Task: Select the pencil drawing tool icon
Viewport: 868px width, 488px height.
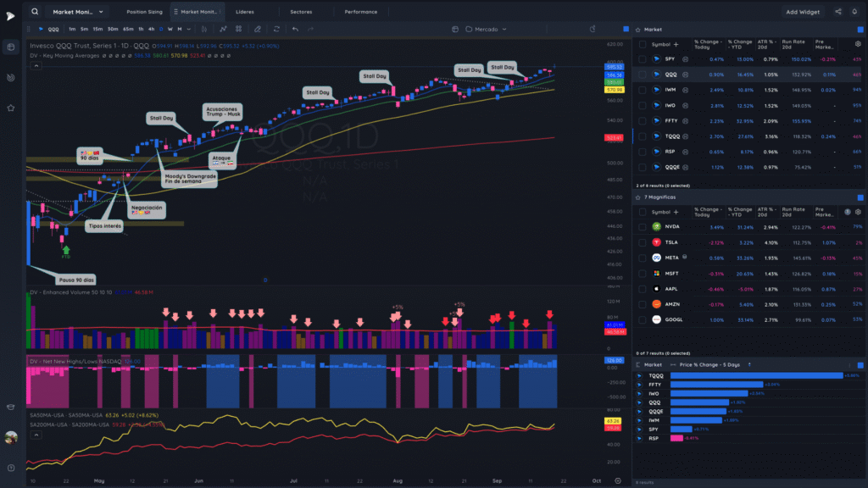Action: [258, 30]
